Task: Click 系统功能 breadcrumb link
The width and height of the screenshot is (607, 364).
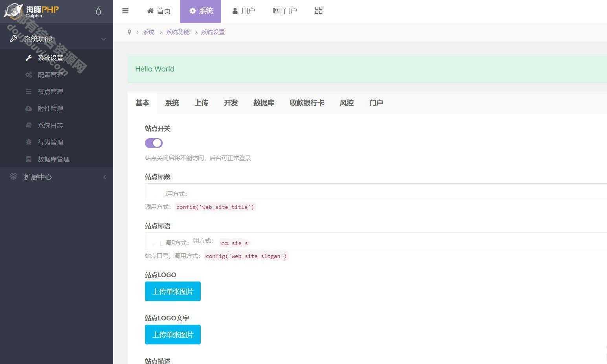Action: click(178, 32)
